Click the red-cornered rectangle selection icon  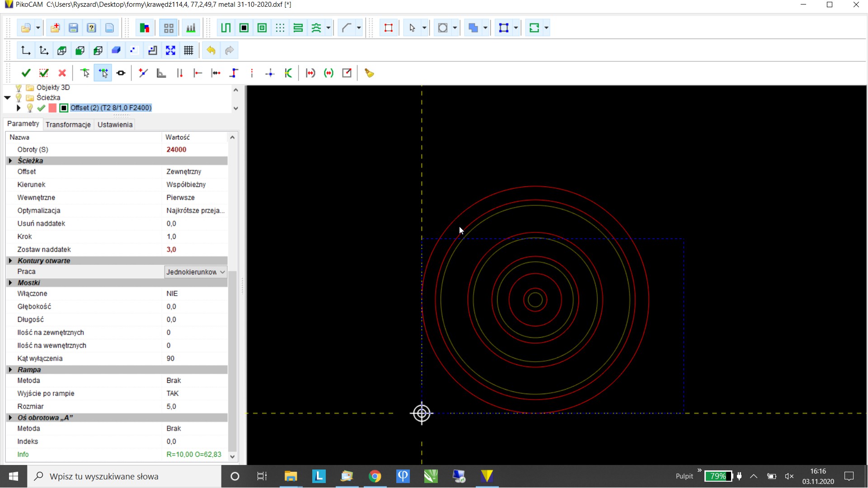coord(388,28)
